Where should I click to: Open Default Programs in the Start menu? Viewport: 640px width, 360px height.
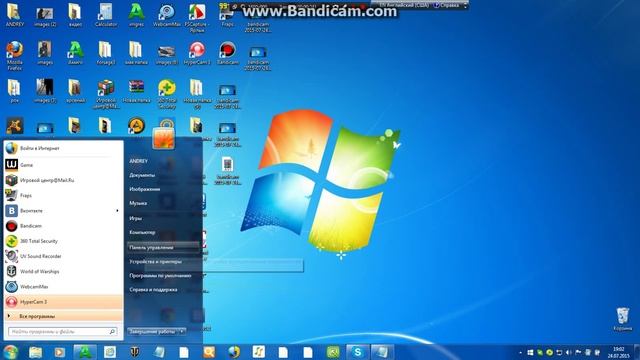pyautogui.click(x=160, y=276)
